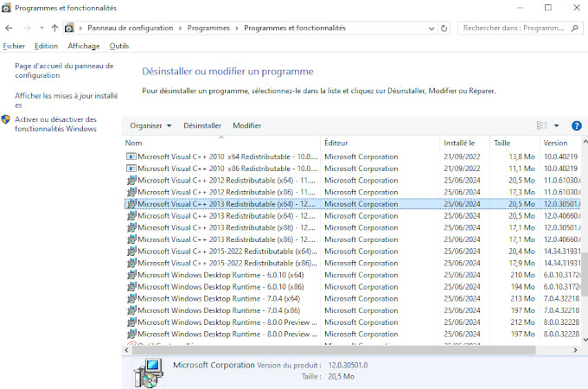Click icon of Desktop Runtime 7.0.4 (x86)

click(x=131, y=310)
